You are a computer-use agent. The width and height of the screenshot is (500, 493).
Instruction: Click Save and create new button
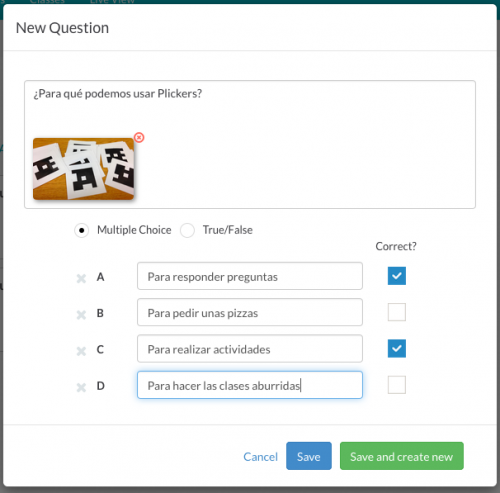coord(402,456)
